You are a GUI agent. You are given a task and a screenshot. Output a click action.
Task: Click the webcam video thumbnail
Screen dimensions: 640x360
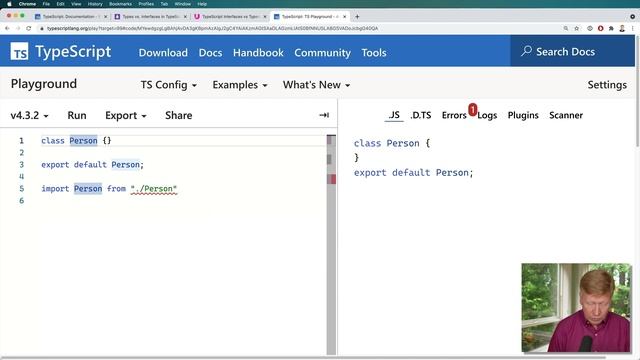click(x=576, y=308)
